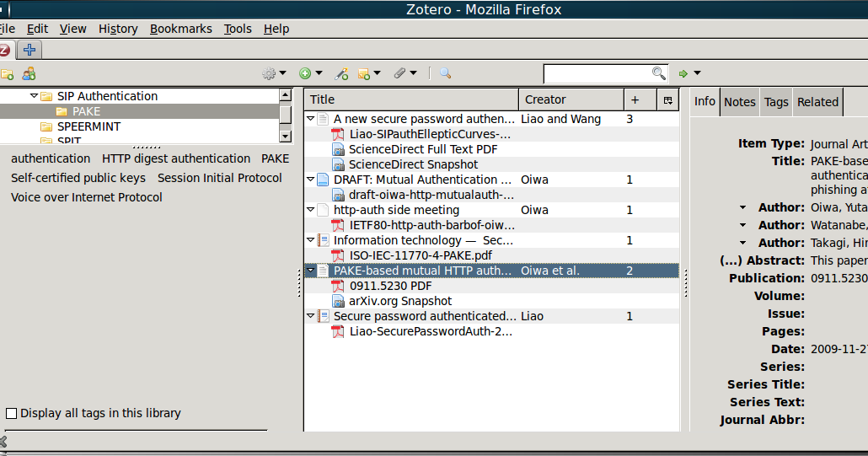This screenshot has width=868, height=456.
Task: Click PDF icon beside 0911.5230 PDF
Action: tap(337, 286)
